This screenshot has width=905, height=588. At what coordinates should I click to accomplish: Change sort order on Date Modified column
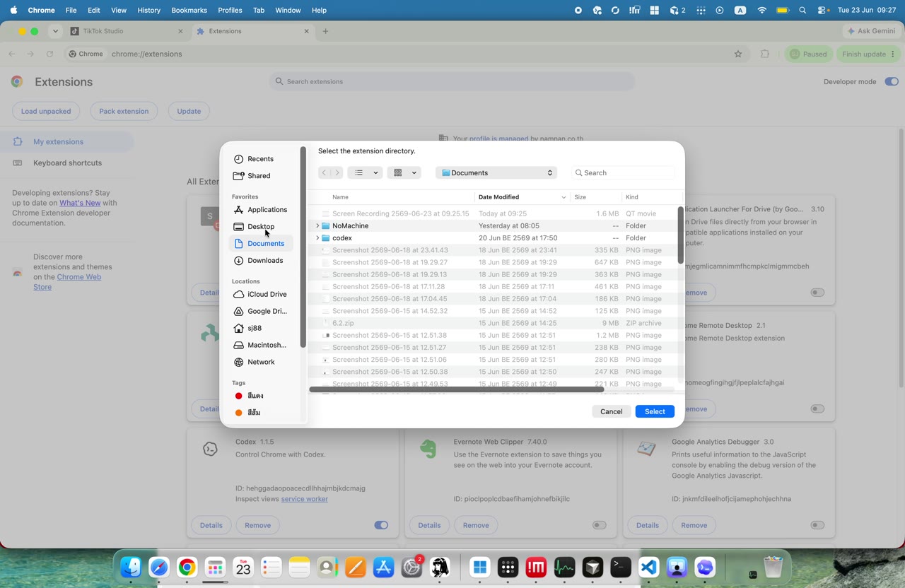click(522, 197)
